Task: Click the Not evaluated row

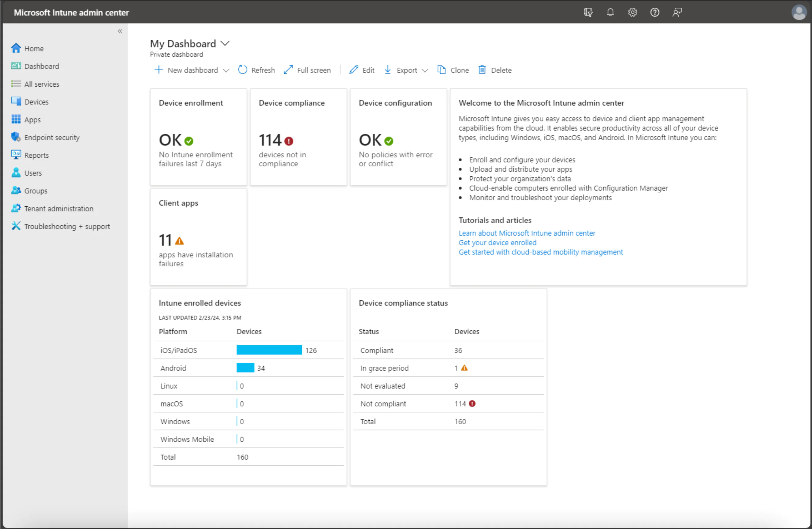Action: pos(448,386)
